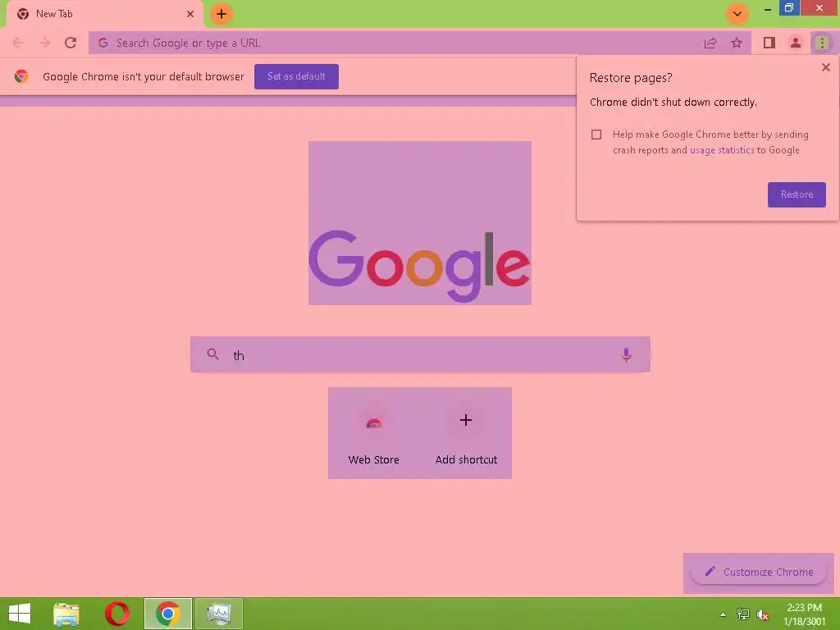Click the Restore button

pyautogui.click(x=797, y=194)
